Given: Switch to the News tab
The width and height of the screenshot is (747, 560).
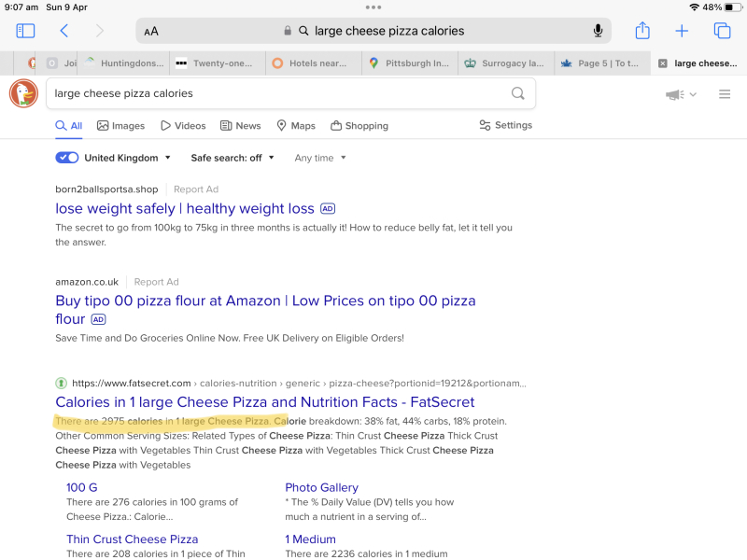Looking at the screenshot, I should [x=241, y=126].
